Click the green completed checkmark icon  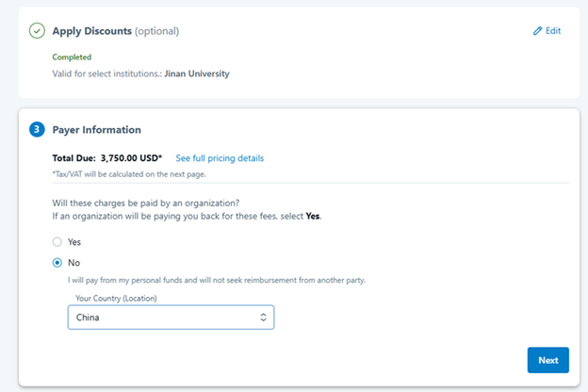click(x=37, y=31)
